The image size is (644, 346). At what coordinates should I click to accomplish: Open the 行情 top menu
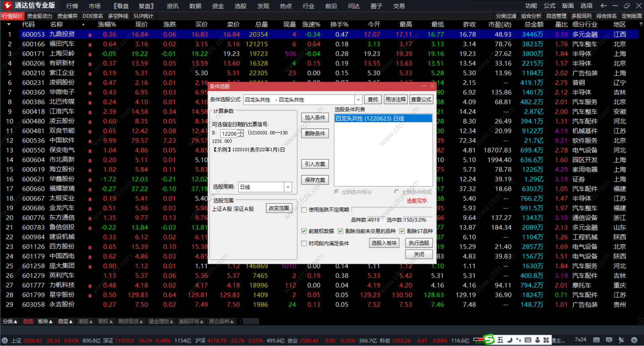(72, 6)
